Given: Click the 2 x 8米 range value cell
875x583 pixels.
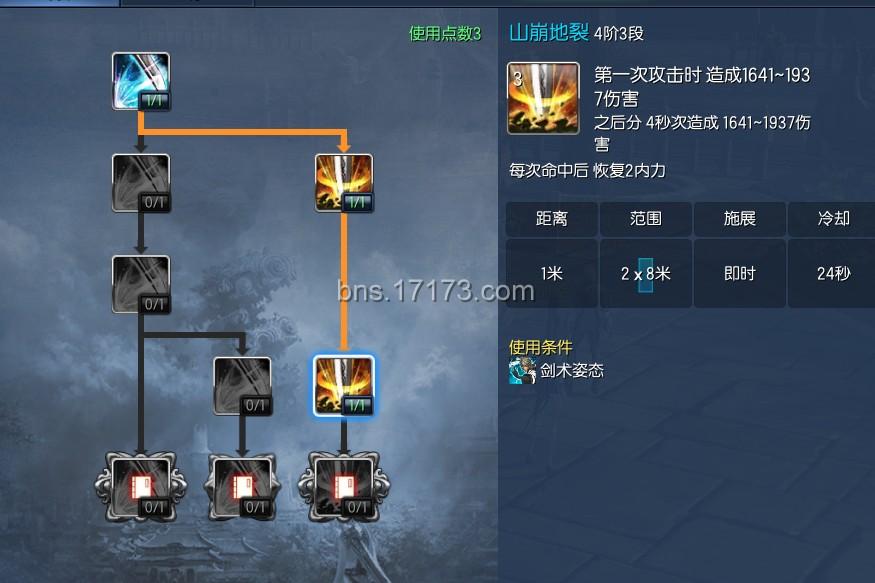Looking at the screenshot, I should tap(646, 273).
